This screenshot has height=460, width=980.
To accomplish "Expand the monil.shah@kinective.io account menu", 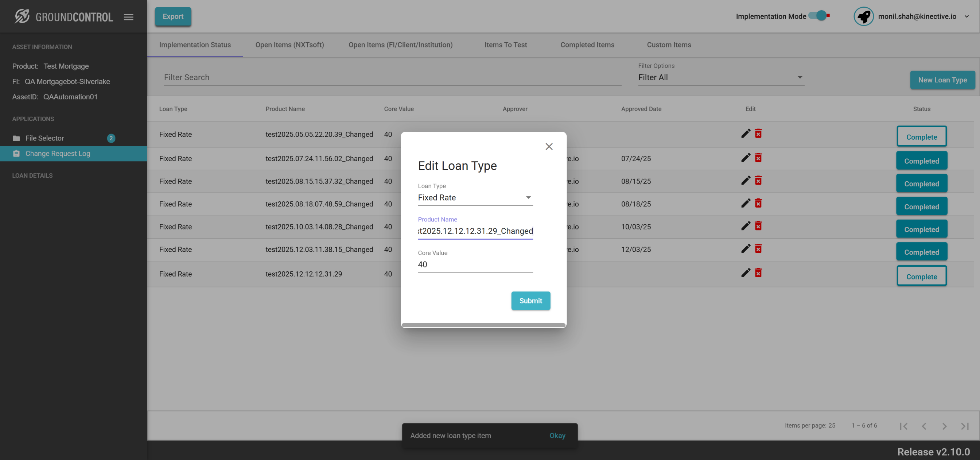I will pyautogui.click(x=966, y=16).
